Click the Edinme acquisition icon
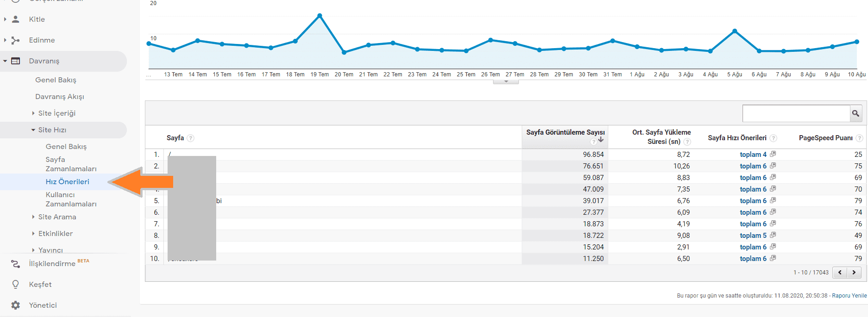This screenshot has height=317, width=868. [16, 40]
